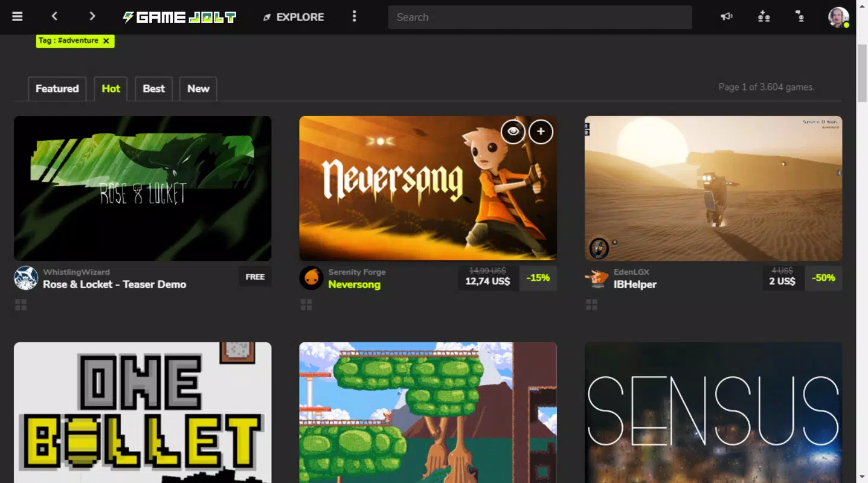Visit the EdenLGX developer profile

(x=631, y=272)
